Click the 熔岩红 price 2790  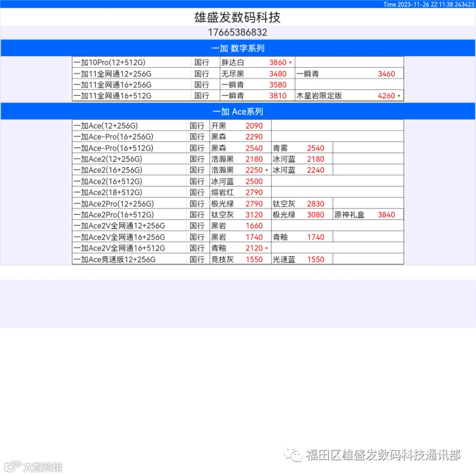pos(254,192)
